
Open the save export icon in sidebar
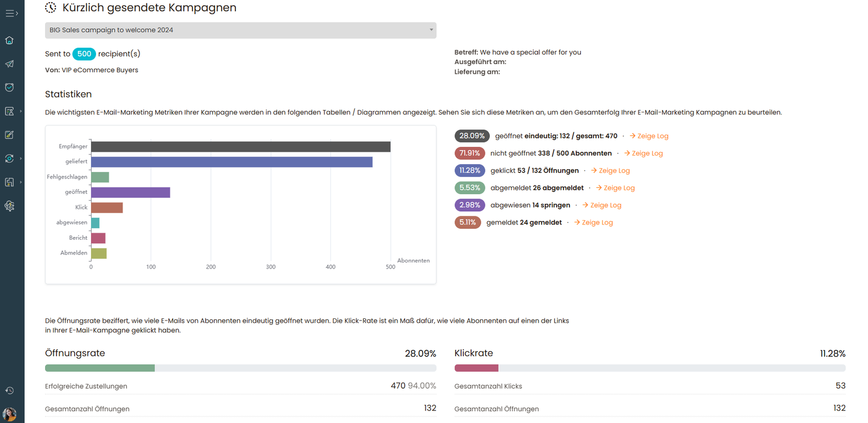point(9,182)
